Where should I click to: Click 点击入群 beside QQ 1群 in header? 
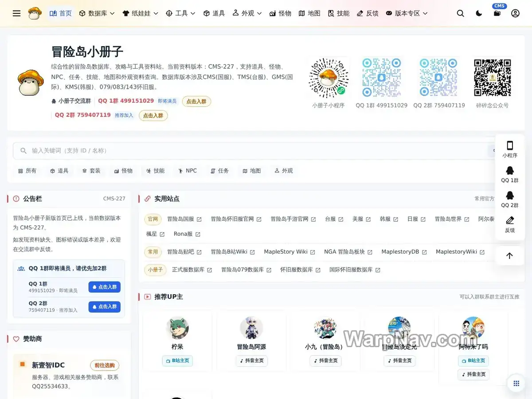click(196, 102)
